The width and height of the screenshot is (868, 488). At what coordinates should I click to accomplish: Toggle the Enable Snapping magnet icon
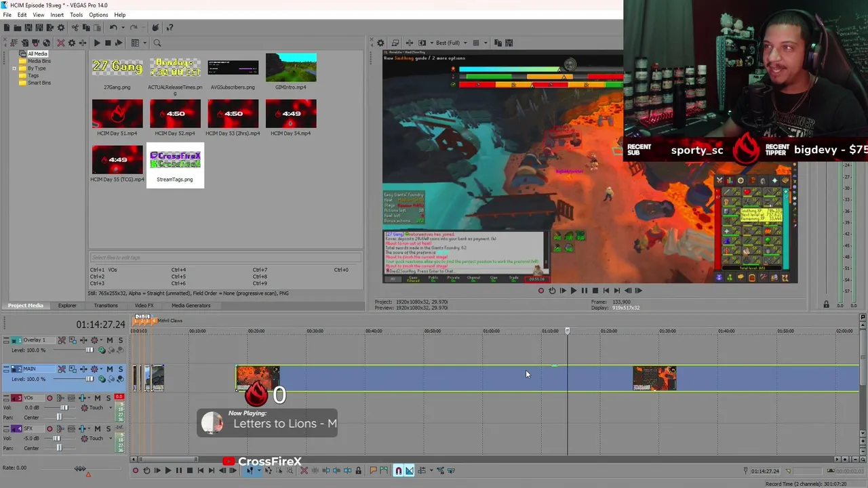(398, 470)
